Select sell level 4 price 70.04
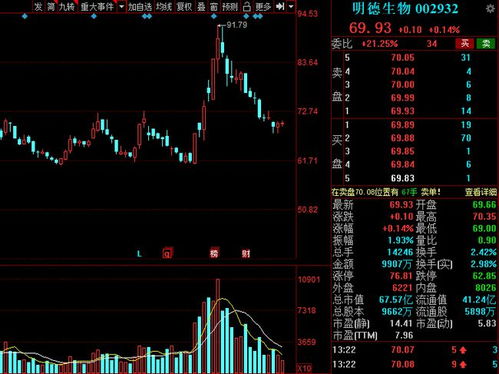499x374 pixels. (403, 71)
